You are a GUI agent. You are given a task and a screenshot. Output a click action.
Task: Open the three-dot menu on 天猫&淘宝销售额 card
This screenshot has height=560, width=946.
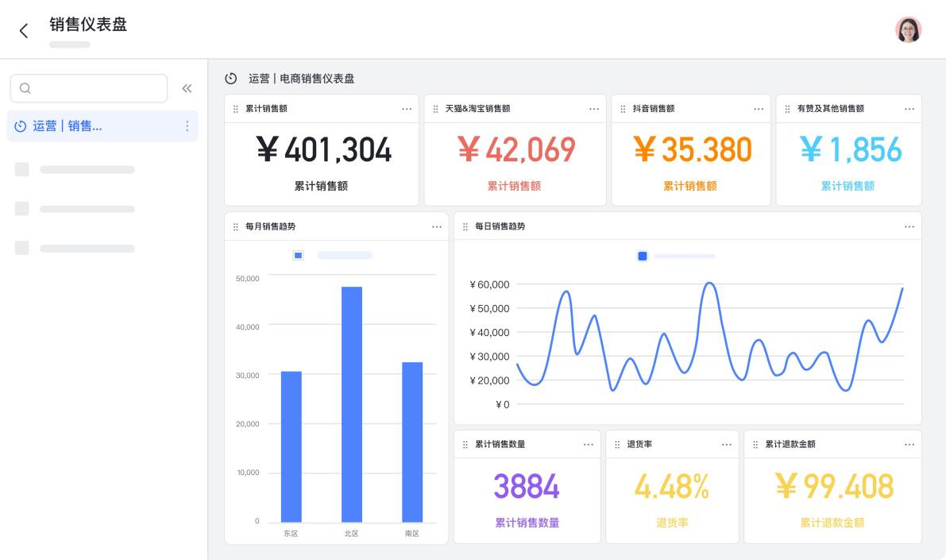click(594, 109)
